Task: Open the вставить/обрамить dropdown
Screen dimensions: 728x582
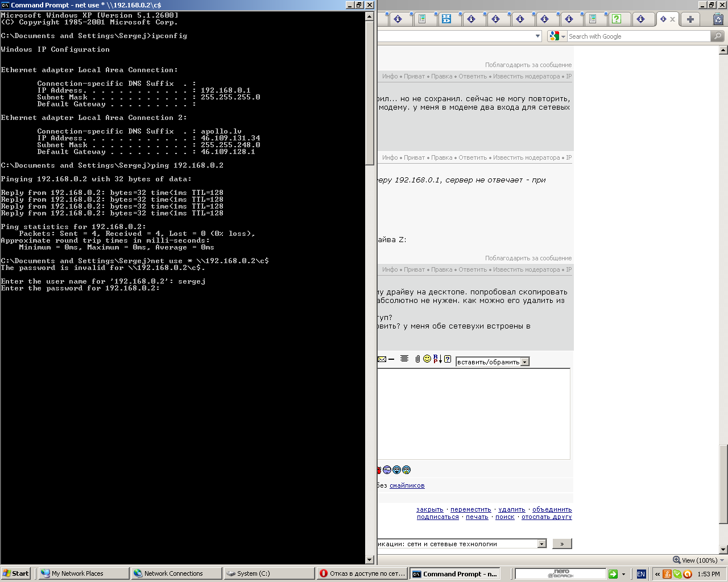Action: [525, 362]
